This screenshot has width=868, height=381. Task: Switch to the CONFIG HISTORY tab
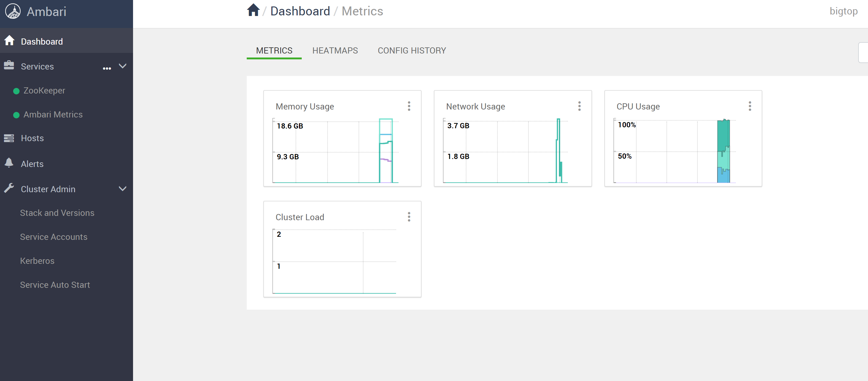pyautogui.click(x=411, y=50)
